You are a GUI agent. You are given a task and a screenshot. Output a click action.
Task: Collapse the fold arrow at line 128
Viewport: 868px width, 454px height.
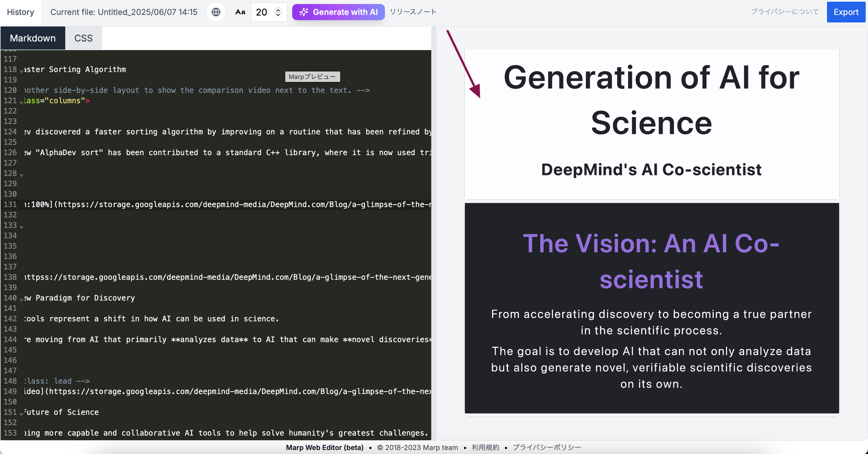[x=21, y=174]
